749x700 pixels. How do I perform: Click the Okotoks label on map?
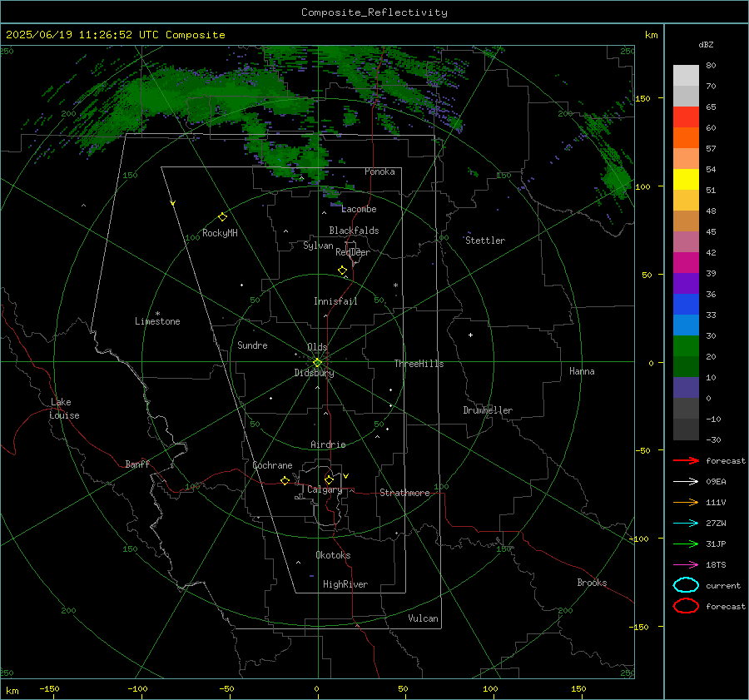[x=333, y=555]
